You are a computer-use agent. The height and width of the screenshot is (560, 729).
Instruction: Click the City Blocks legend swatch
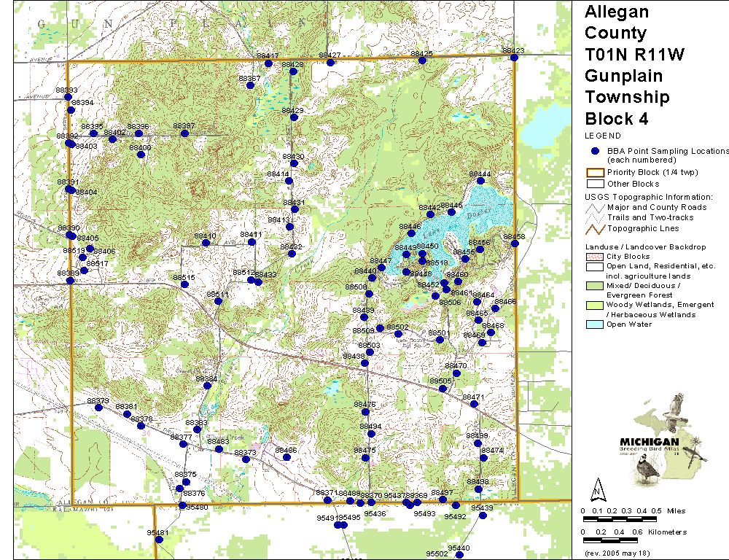(x=595, y=257)
